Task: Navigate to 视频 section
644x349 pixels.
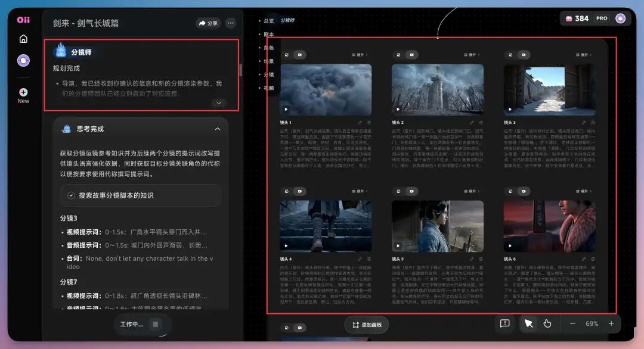Action: [268, 88]
